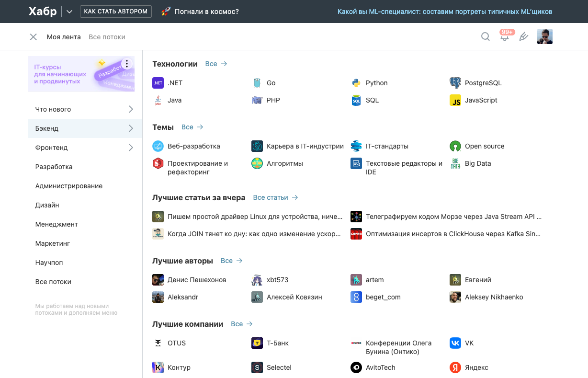Select Администрирование in the sidebar menu

pyautogui.click(x=69, y=186)
